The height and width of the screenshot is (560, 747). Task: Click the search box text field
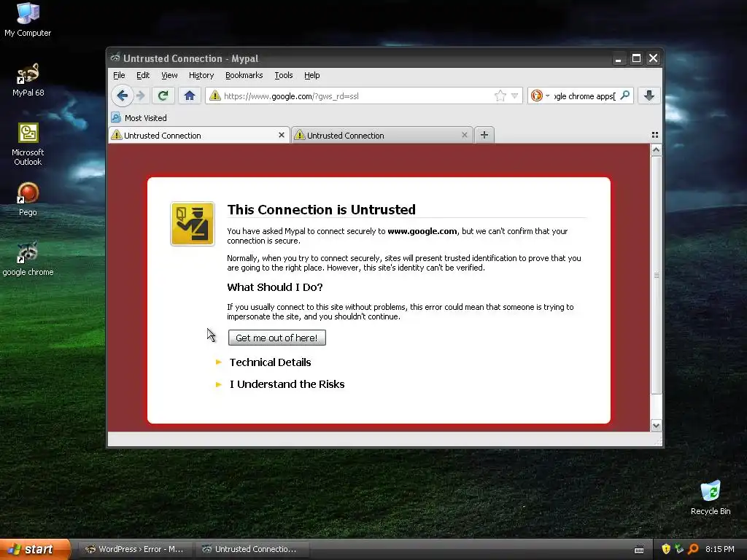(585, 96)
